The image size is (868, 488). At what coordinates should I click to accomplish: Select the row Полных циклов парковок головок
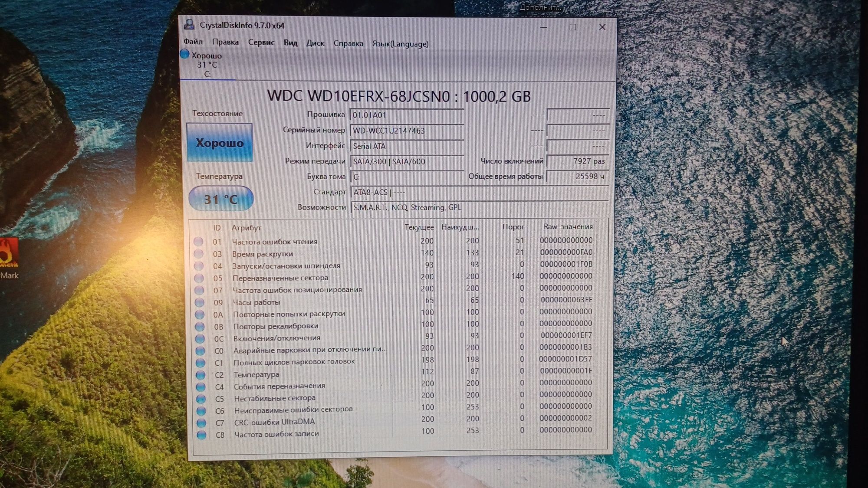(x=393, y=361)
